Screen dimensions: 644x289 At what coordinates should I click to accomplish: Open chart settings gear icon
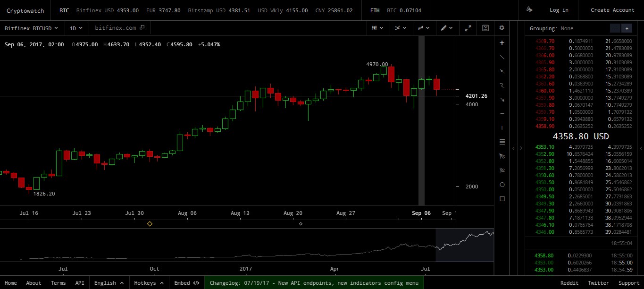pyautogui.click(x=502, y=28)
